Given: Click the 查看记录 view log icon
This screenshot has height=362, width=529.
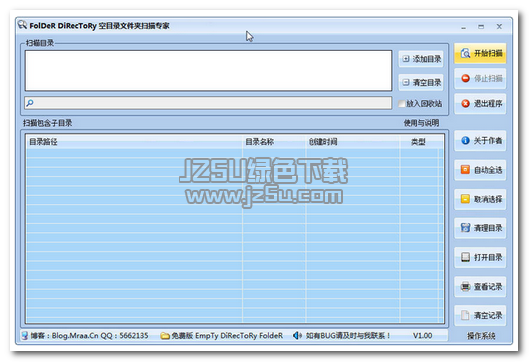Looking at the screenshot, I should pos(465,286).
